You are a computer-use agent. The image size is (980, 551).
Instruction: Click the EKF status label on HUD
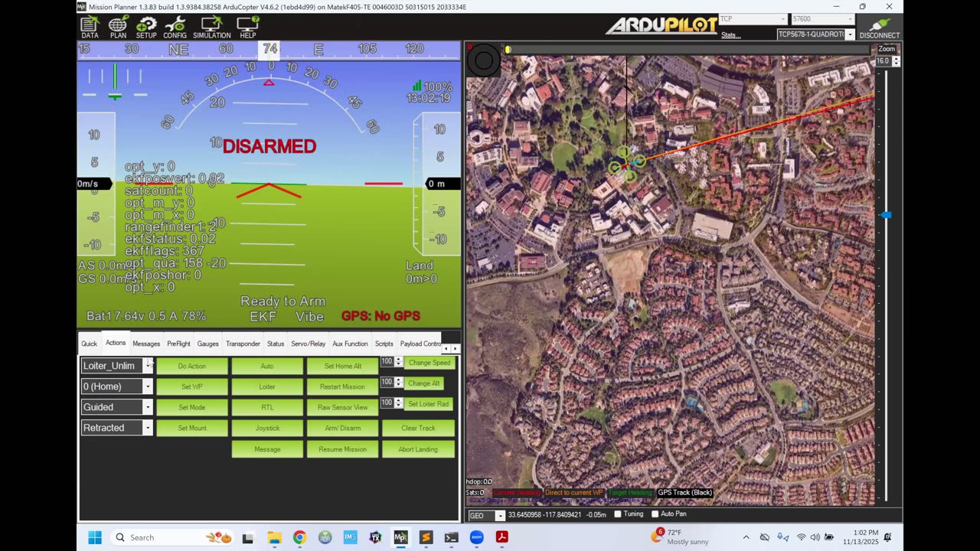[x=263, y=316]
